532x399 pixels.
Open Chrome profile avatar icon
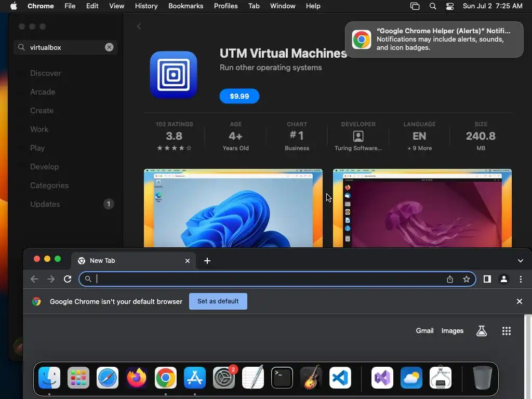coord(504,279)
